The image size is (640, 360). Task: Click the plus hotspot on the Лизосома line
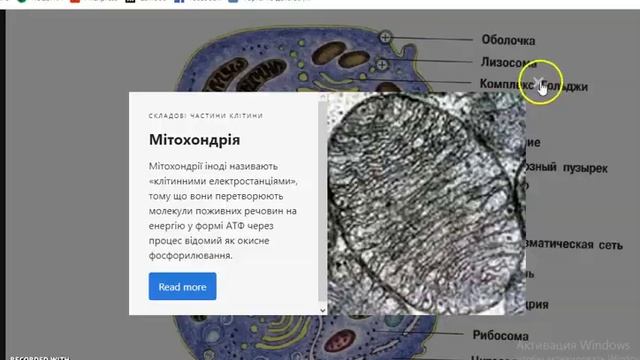pyautogui.click(x=382, y=64)
